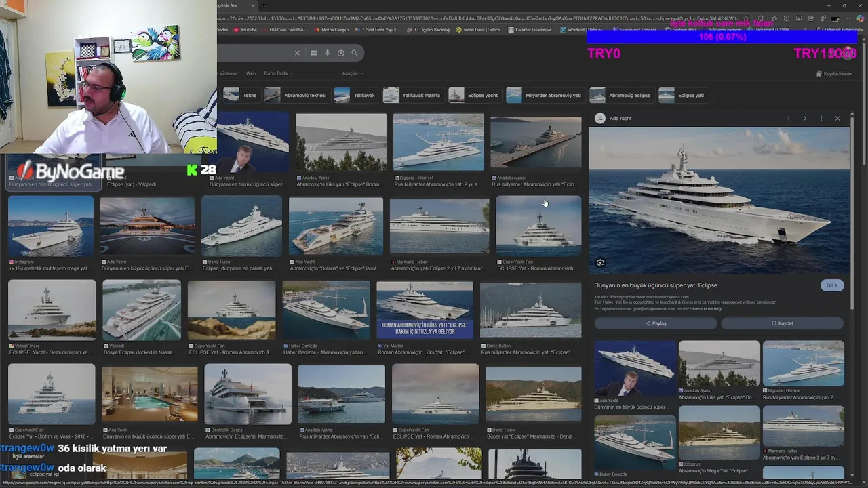This screenshot has width=868, height=488.
Task: Open three-dot menu in image preview panel
Action: coord(821,119)
